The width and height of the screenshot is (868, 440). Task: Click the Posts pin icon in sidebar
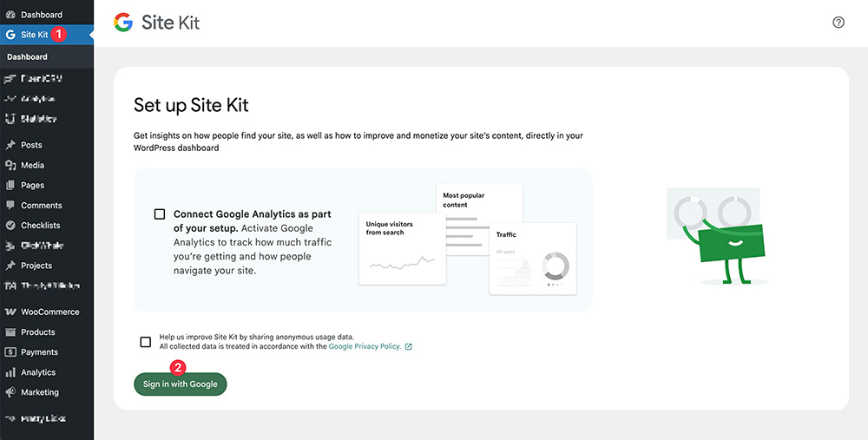point(10,145)
